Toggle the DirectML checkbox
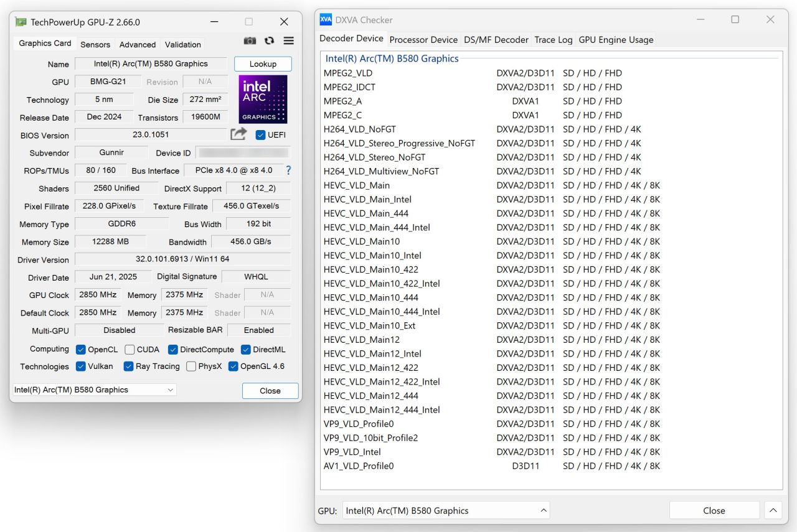797x532 pixels. point(246,350)
